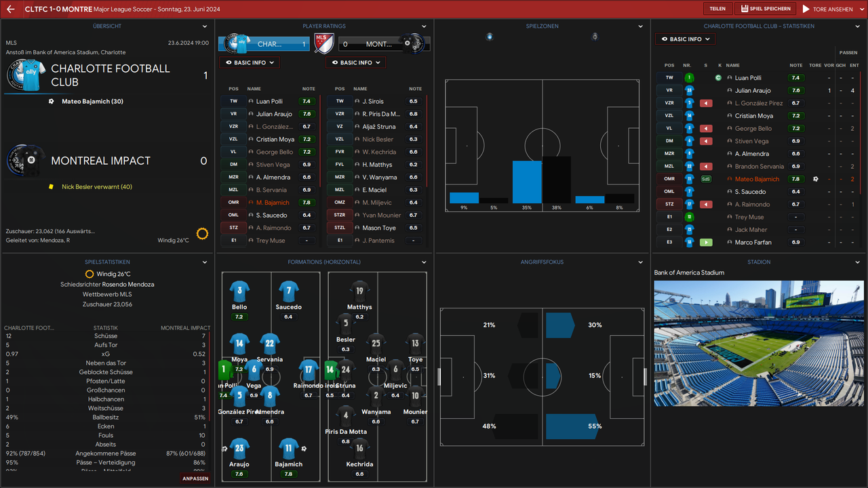Click shirt 3 Bello in formation view

tap(239, 291)
